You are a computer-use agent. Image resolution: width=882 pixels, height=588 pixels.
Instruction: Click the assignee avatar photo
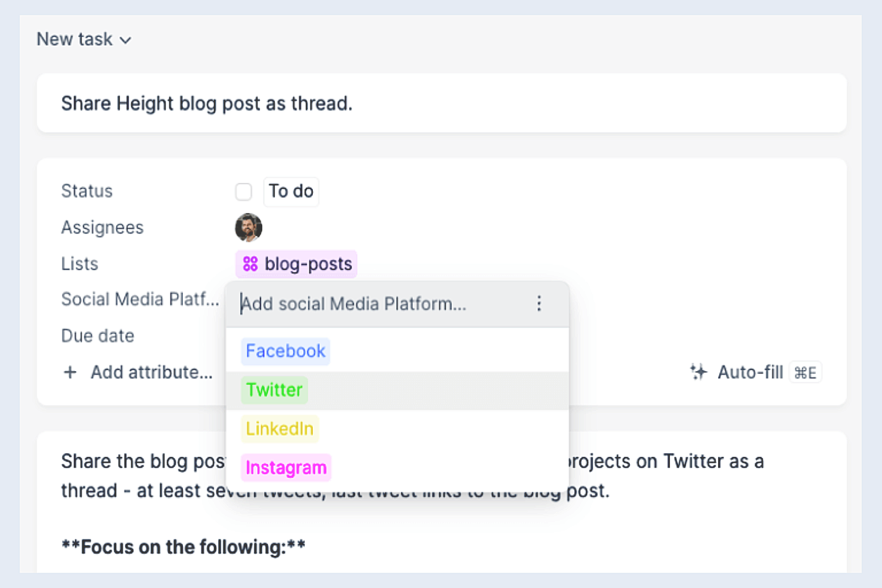249,228
